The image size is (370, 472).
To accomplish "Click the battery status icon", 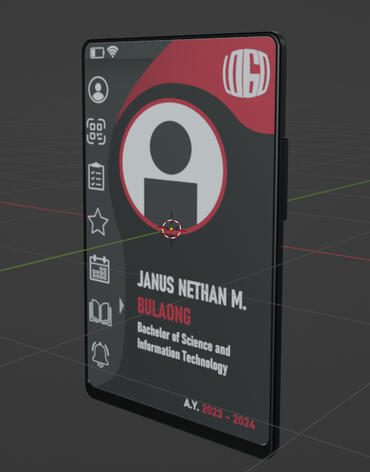I will [97, 53].
